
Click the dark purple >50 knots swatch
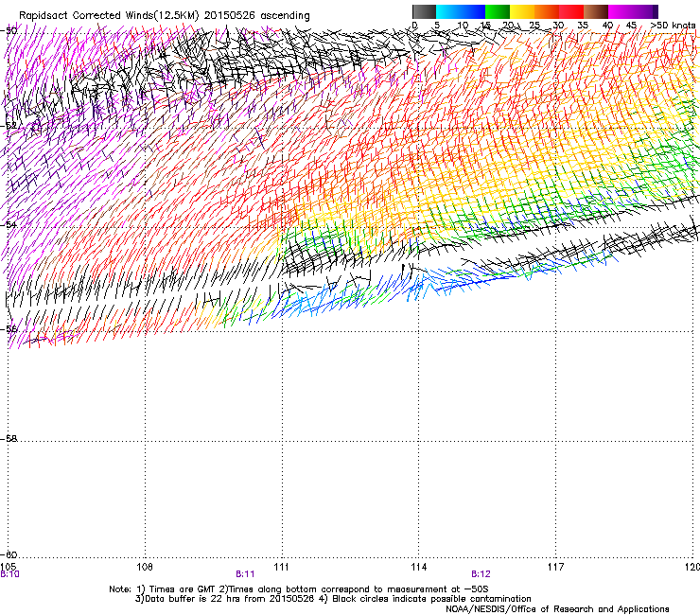pos(655,11)
